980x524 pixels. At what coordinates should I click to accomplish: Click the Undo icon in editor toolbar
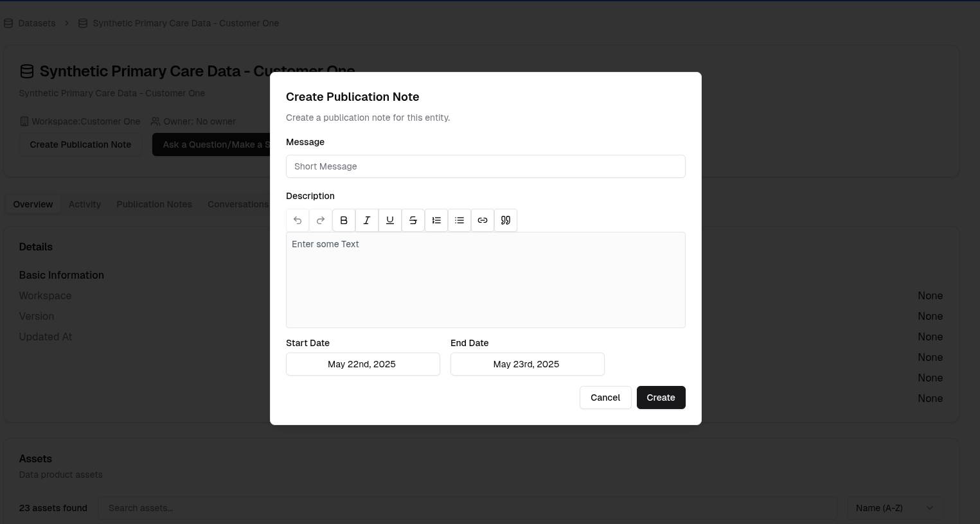tap(298, 220)
